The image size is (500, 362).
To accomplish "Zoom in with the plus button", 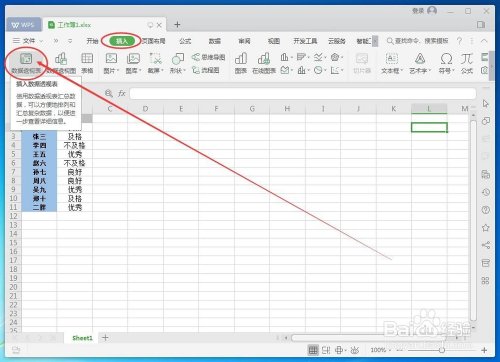I will coord(484,350).
